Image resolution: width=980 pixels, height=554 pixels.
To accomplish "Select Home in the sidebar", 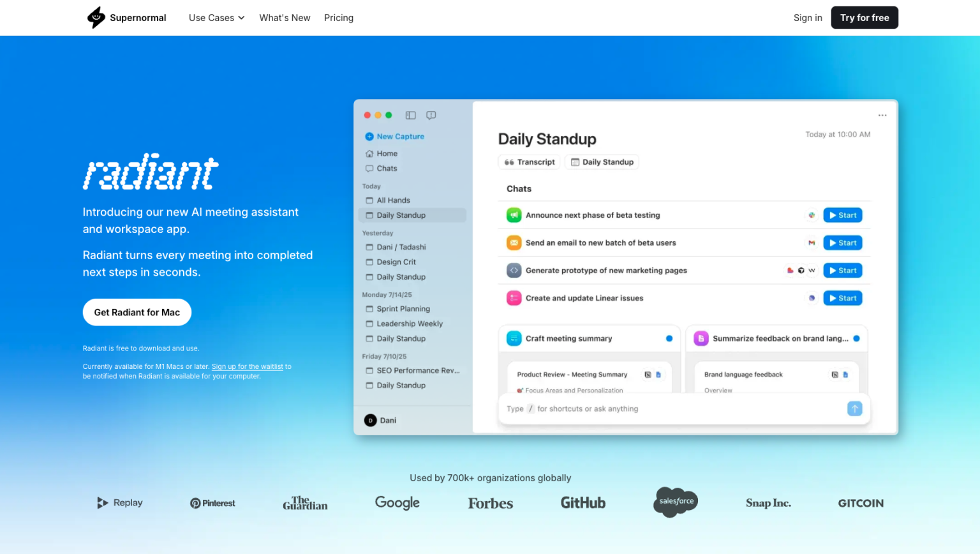I will 382,154.
